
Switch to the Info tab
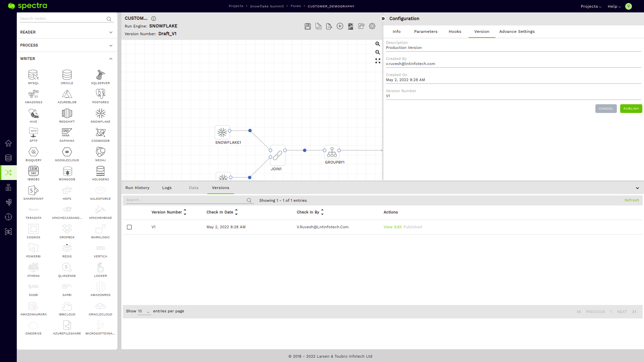(397, 32)
